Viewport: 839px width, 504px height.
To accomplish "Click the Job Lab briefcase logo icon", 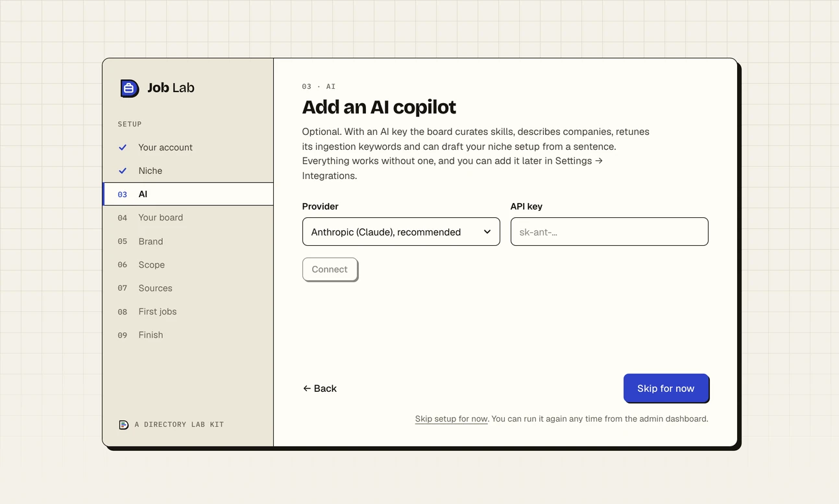I will point(130,88).
